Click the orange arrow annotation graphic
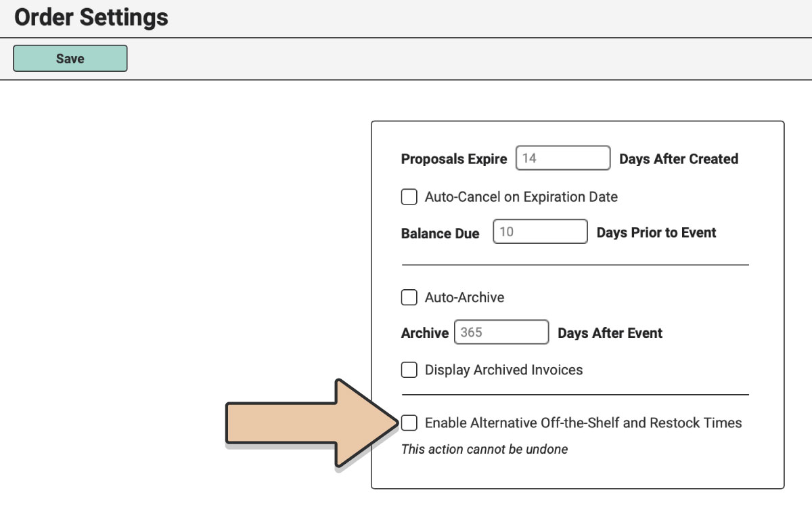The width and height of the screenshot is (812, 516). [311, 424]
